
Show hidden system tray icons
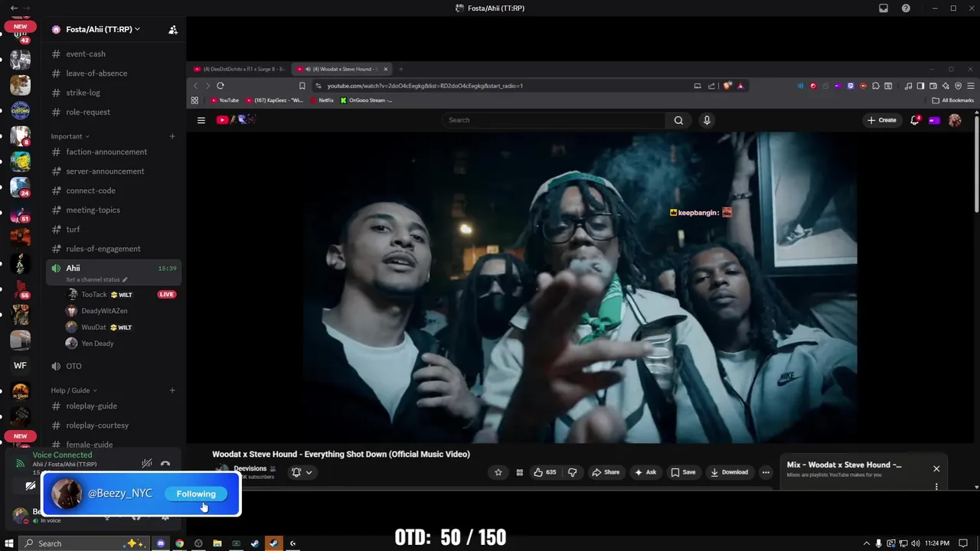point(867,543)
